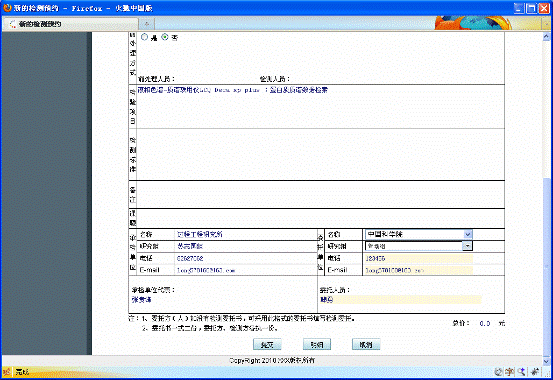The height and width of the screenshot is (380, 553).
Task: Minimize the Firefox window
Action: (x=518, y=8)
